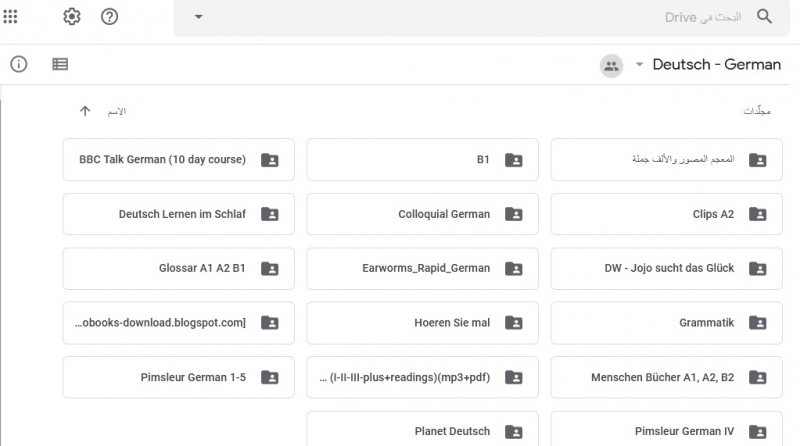Click folder icon of Earworms_Rapid_German
The height and width of the screenshot is (446, 800).
(513, 268)
